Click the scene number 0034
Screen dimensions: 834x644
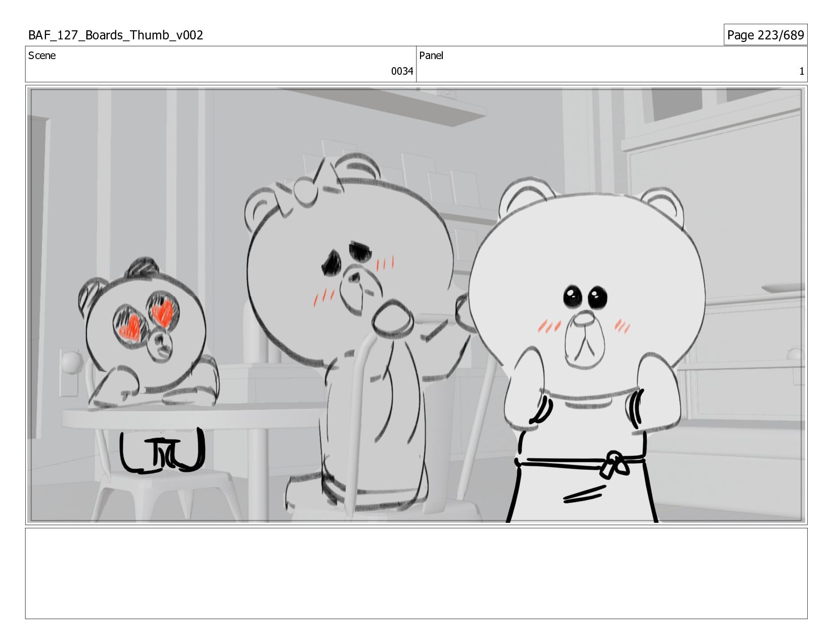pos(402,71)
